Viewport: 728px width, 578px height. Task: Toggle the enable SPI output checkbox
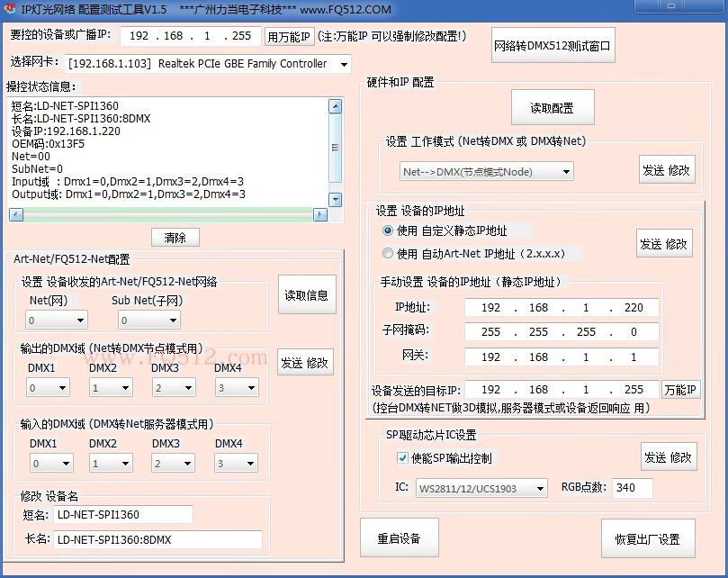402,458
